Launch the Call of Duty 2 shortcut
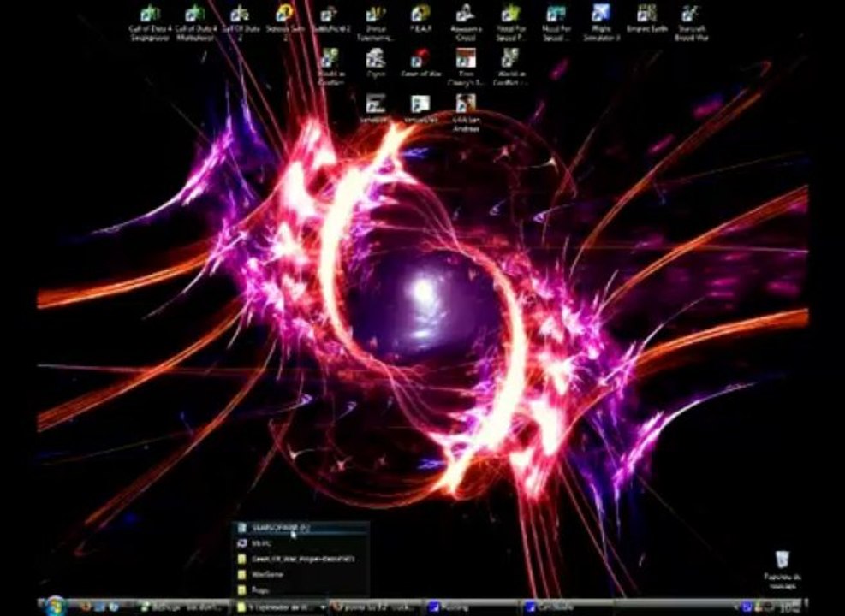 [241, 22]
